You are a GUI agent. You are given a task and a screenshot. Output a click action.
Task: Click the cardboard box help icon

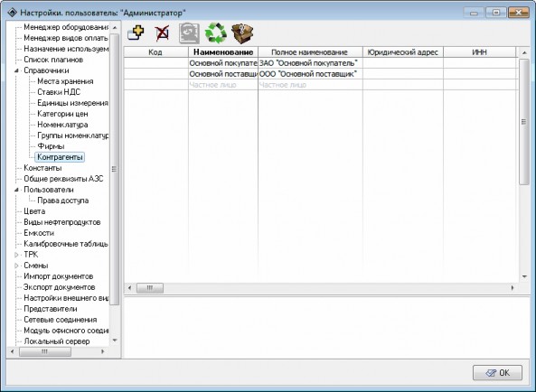(242, 33)
